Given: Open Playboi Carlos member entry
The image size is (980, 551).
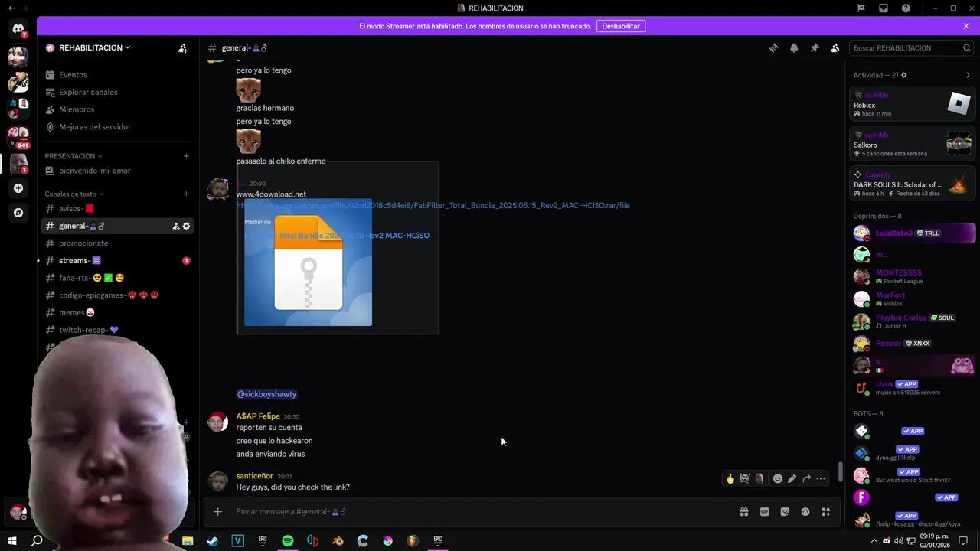Looking at the screenshot, I should [x=913, y=321].
